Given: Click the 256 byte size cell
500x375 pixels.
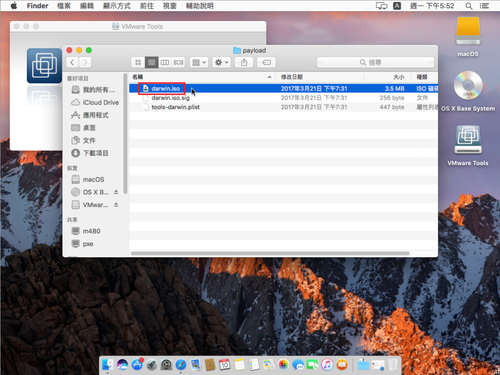Looking at the screenshot, I should click(x=392, y=98).
